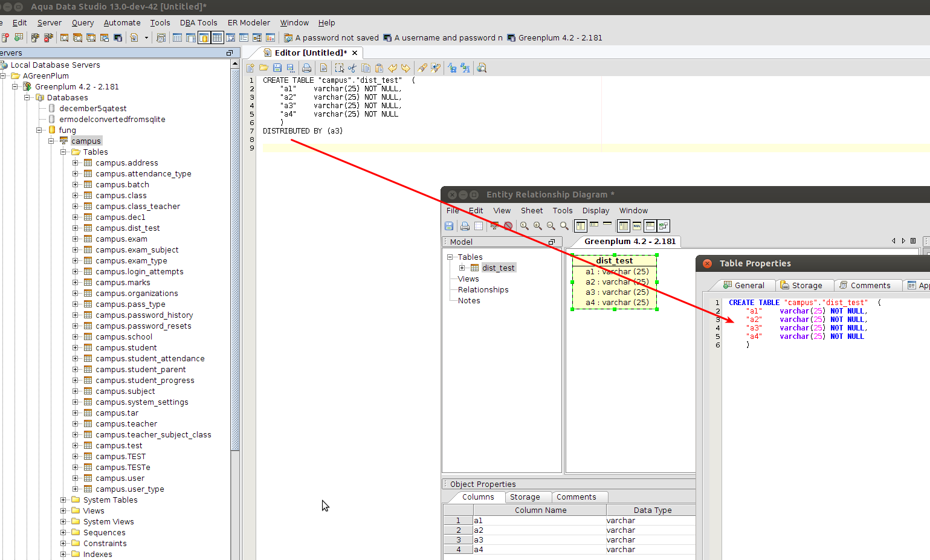Click the Greenplum 4.2 - 2.181 status icon
Screen dimensions: 930x560
click(511, 37)
